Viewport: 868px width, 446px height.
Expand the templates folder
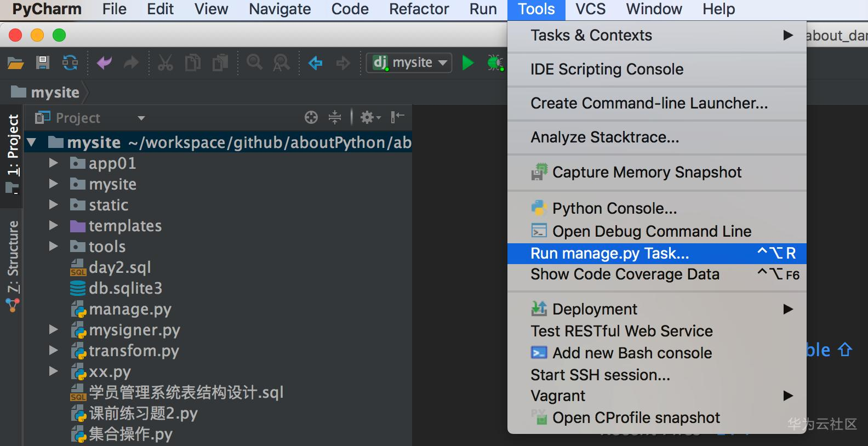[53, 226]
